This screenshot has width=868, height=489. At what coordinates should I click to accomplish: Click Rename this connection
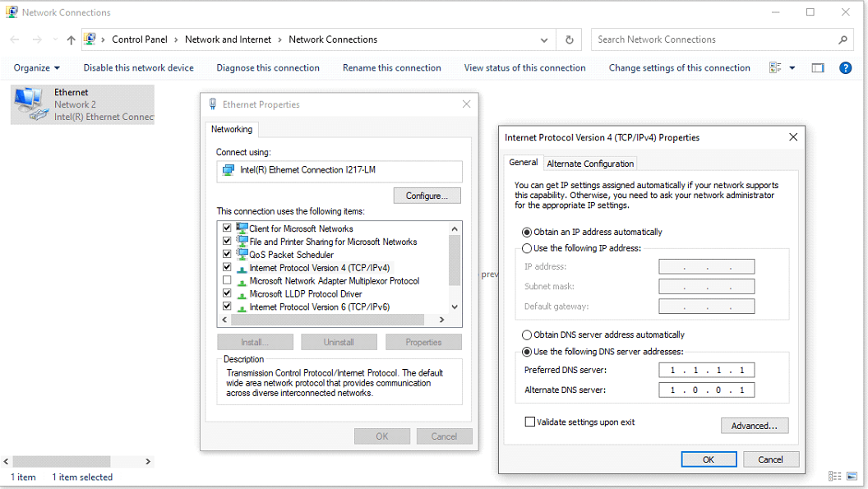tap(392, 67)
